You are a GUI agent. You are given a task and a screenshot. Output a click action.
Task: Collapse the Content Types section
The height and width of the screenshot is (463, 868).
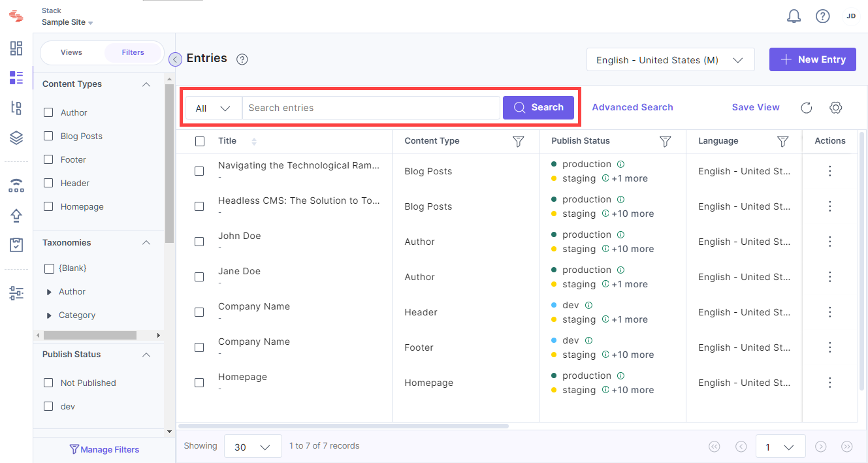(x=146, y=84)
